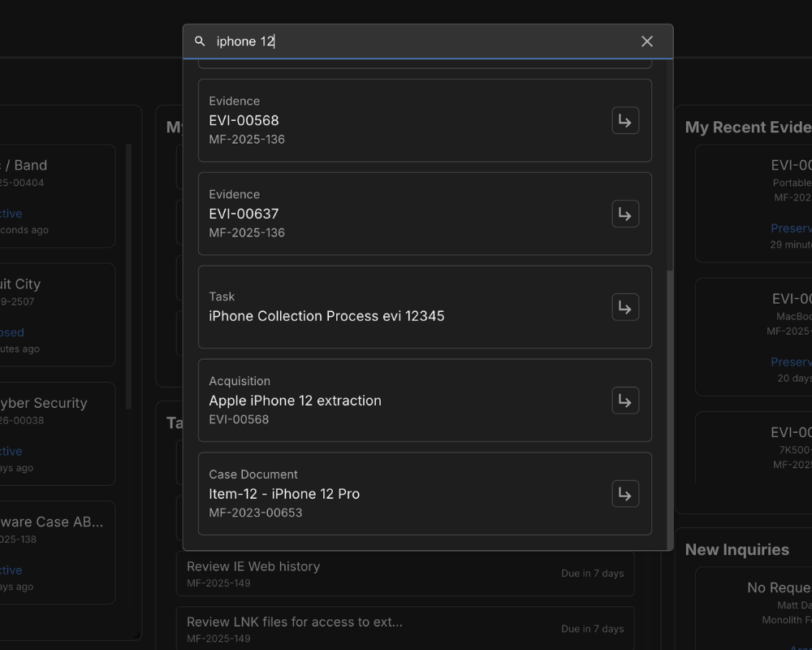Click the jump arrow on EVI-00637 evidence result
The width and height of the screenshot is (812, 650).
pos(625,214)
